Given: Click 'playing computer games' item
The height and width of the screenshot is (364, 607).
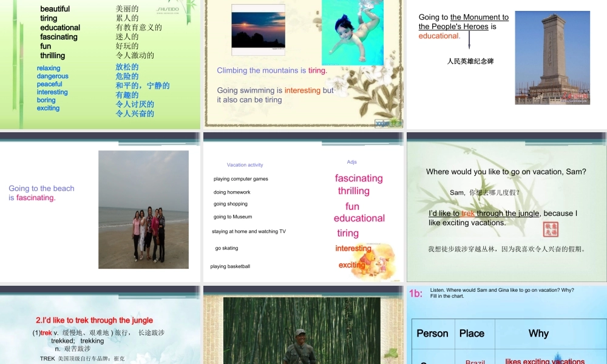Looking at the screenshot, I should (x=241, y=179).
